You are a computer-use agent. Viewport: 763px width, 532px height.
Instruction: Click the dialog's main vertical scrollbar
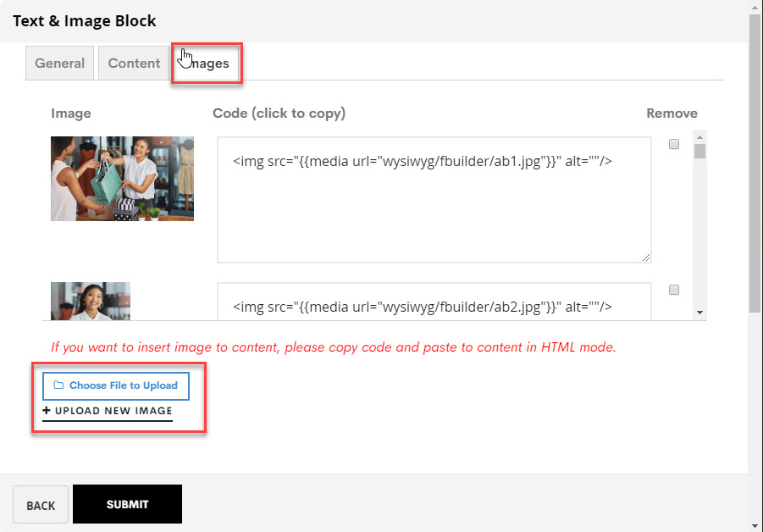(x=755, y=163)
